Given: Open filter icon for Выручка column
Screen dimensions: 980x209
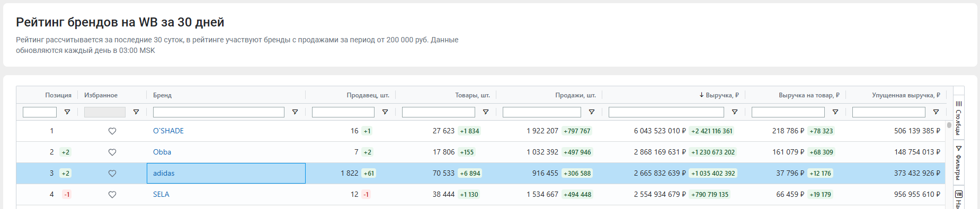Looking at the screenshot, I should [735, 112].
